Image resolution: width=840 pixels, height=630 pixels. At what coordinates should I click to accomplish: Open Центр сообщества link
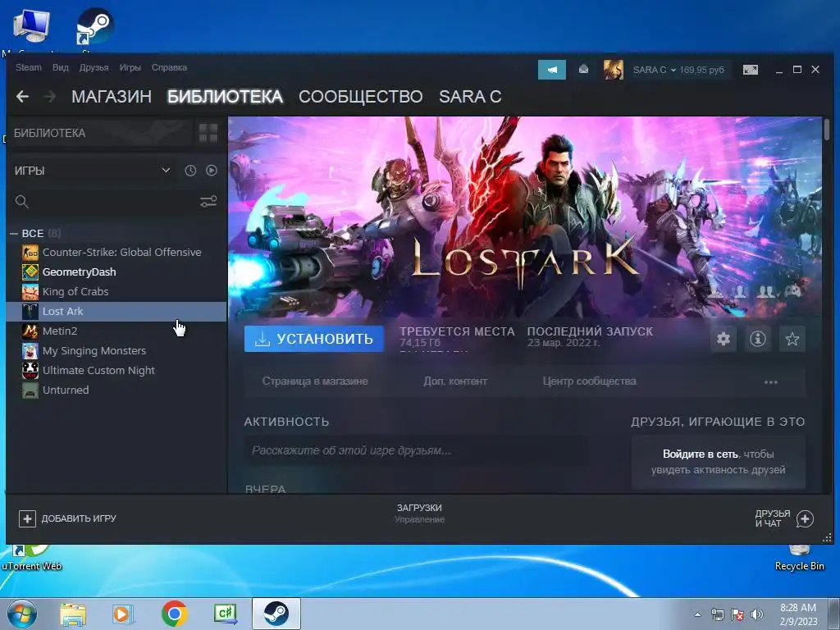click(x=589, y=381)
